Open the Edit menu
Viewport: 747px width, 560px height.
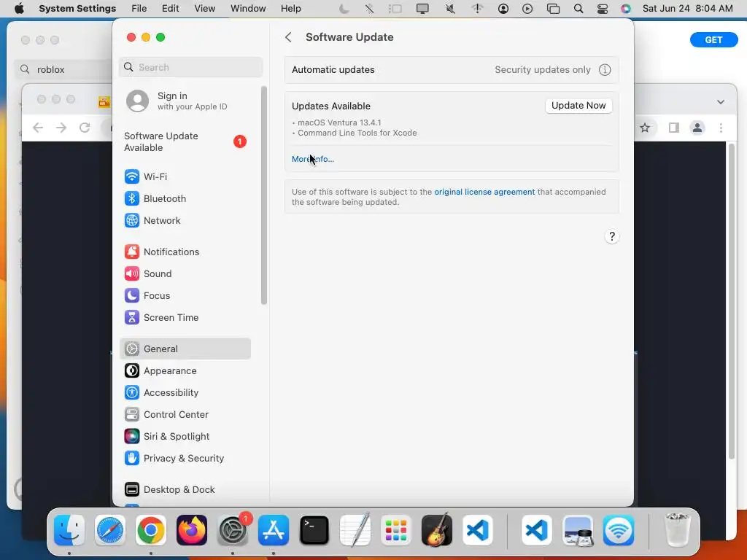click(170, 9)
